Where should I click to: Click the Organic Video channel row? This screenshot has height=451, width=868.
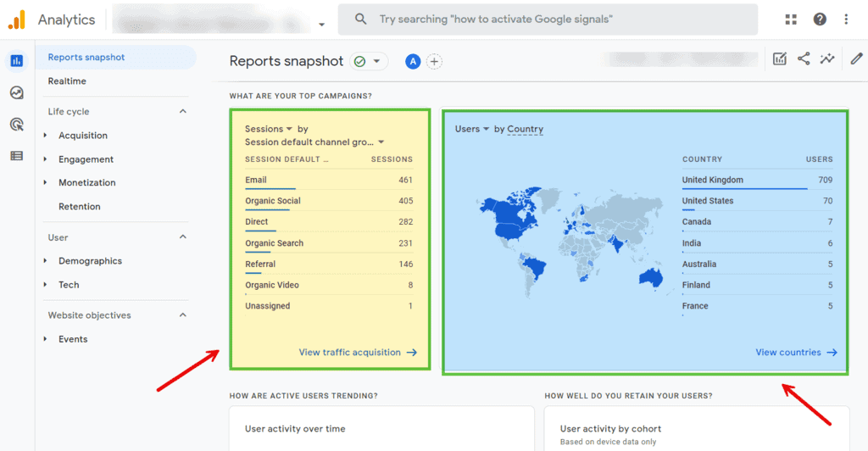point(329,285)
